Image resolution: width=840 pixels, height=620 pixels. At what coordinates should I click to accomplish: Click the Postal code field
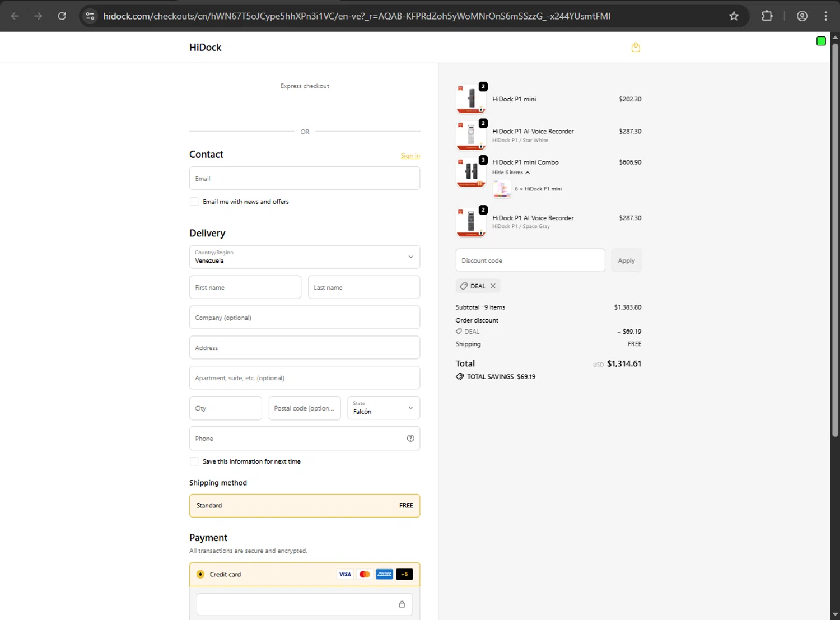coord(305,408)
